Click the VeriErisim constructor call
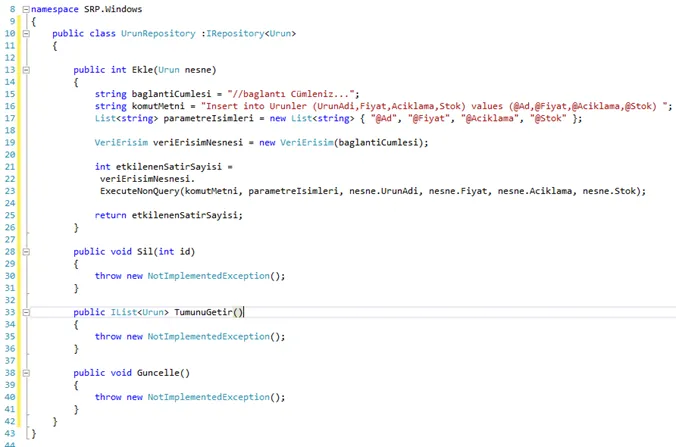This screenshot has width=676, height=447. tap(307, 142)
